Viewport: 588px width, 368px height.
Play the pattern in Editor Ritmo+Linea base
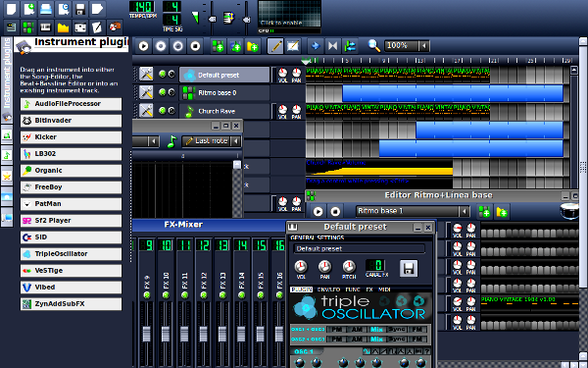(x=318, y=211)
